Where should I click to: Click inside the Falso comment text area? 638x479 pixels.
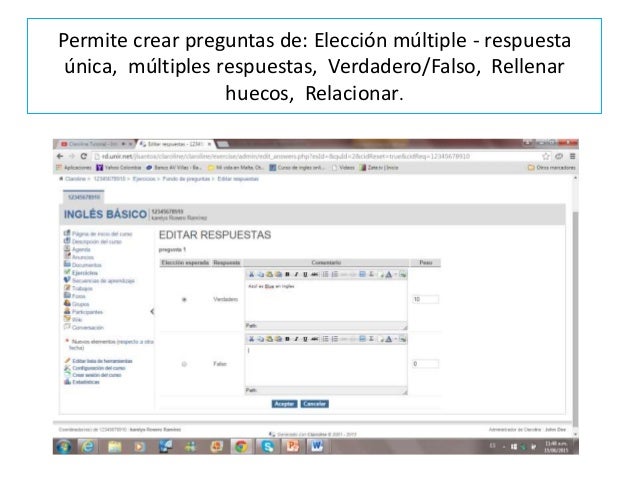pyautogui.click(x=326, y=365)
